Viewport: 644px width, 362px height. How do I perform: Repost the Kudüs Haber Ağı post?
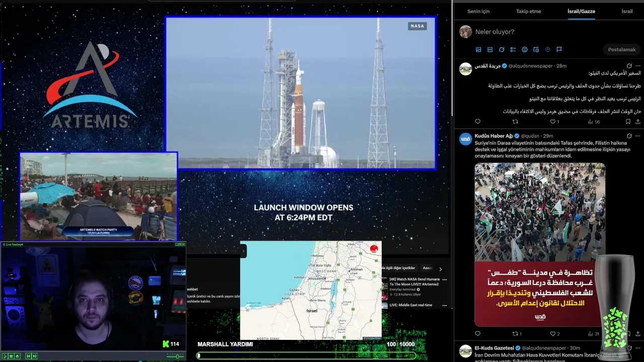pos(517,334)
